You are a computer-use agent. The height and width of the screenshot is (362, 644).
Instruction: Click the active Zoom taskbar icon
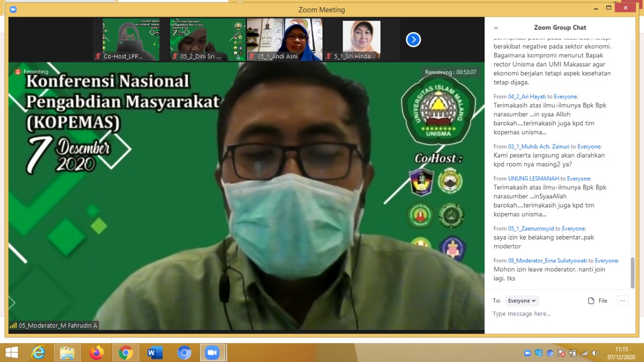pos(212,353)
